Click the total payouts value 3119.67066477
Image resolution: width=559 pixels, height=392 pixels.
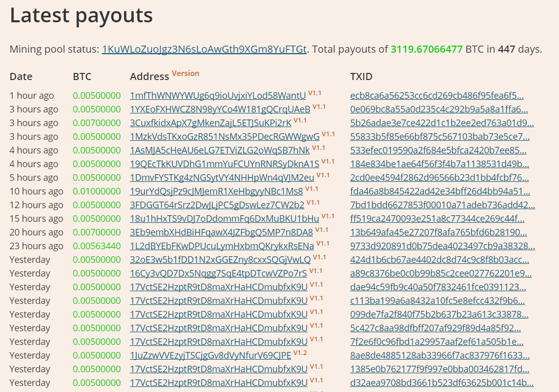[426, 49]
